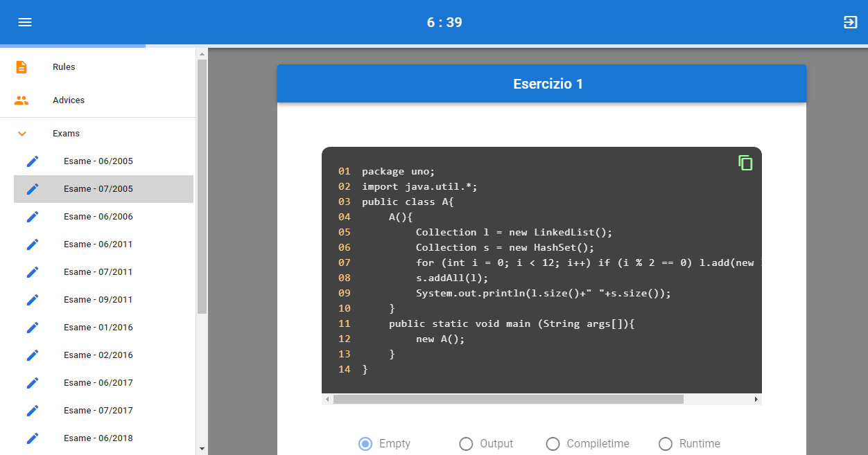Click code line 'Collection s = new HashSet();'
The width and height of the screenshot is (868, 455).
point(505,247)
